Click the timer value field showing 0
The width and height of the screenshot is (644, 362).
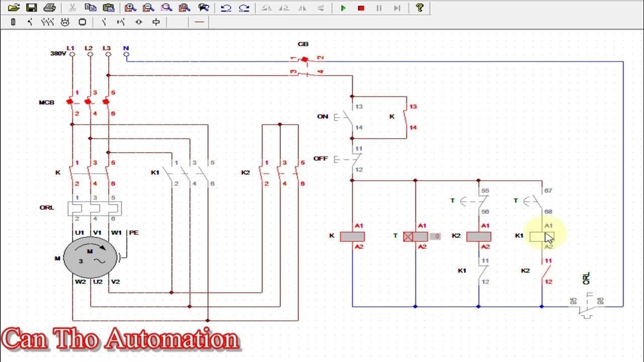[436, 236]
